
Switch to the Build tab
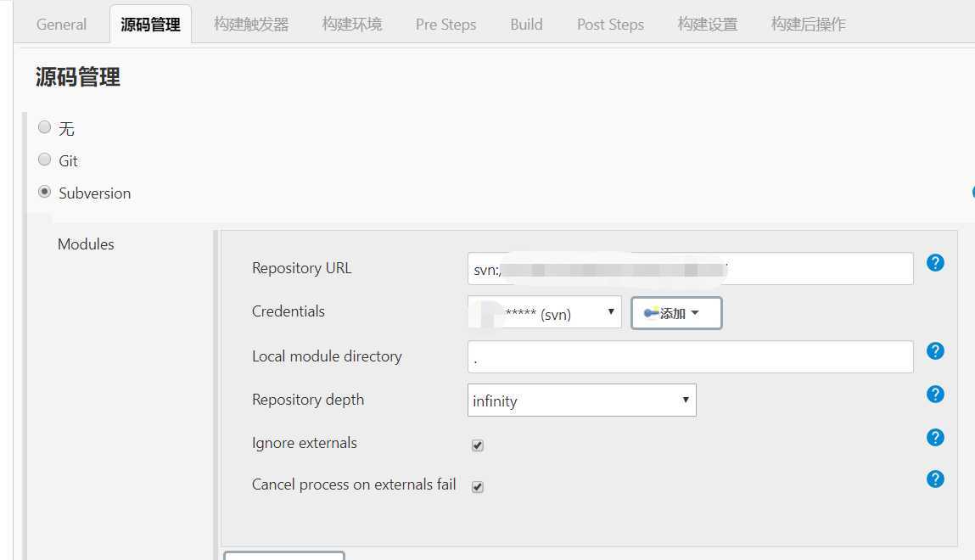pyautogui.click(x=527, y=25)
